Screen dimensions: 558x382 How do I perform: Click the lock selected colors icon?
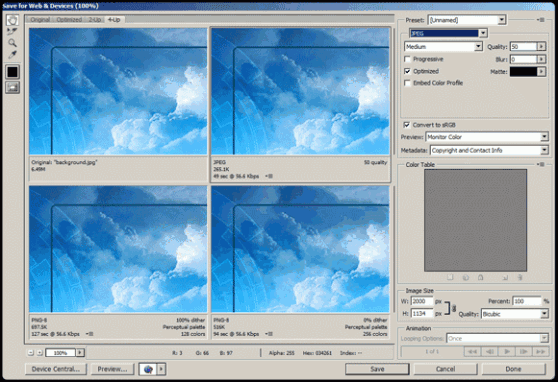tap(480, 277)
